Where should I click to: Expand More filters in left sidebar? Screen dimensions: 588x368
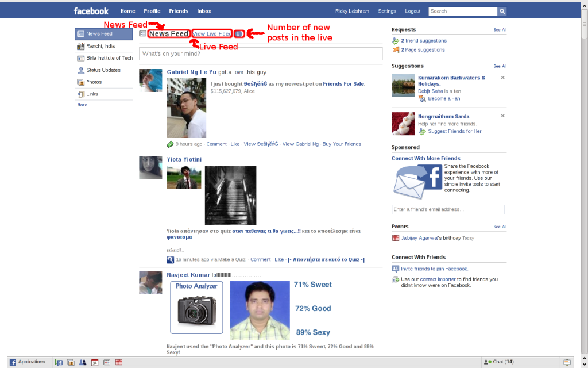pos(82,105)
